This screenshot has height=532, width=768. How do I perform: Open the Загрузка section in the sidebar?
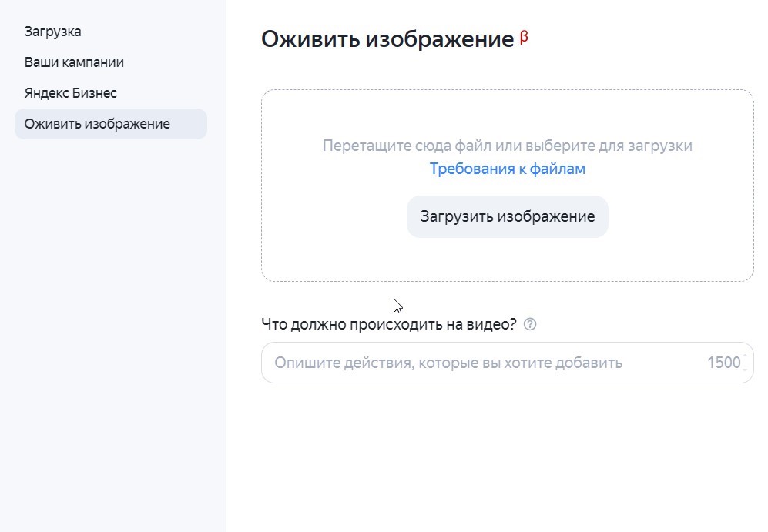click(x=52, y=31)
